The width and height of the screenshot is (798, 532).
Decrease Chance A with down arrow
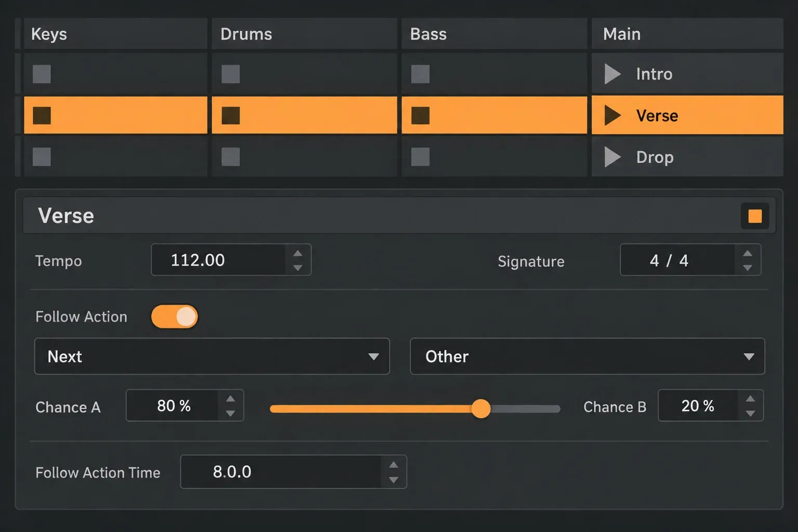[231, 413]
